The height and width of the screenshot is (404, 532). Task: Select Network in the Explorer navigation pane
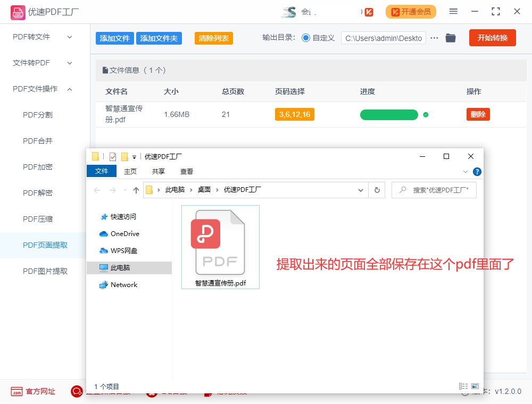[x=118, y=285]
